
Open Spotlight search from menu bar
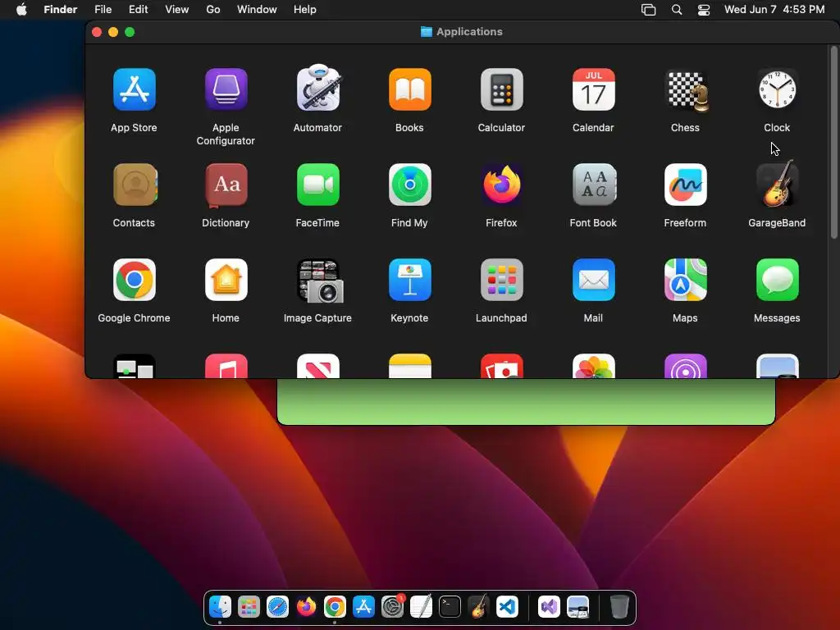(677, 10)
